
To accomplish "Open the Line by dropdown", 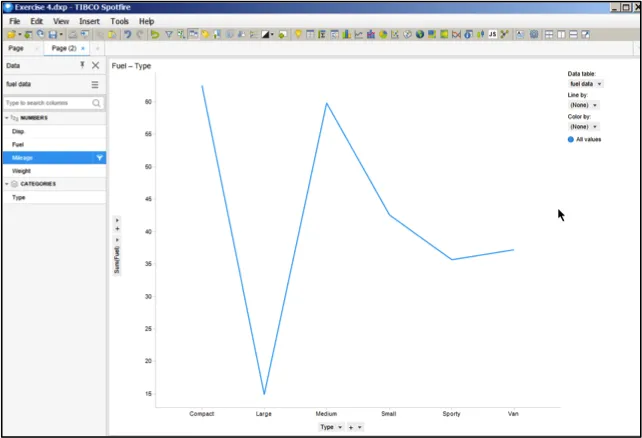I will pos(584,105).
